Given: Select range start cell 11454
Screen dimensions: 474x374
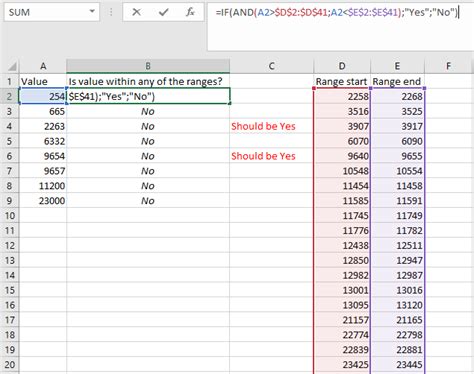Looking at the screenshot, I should [342, 186].
